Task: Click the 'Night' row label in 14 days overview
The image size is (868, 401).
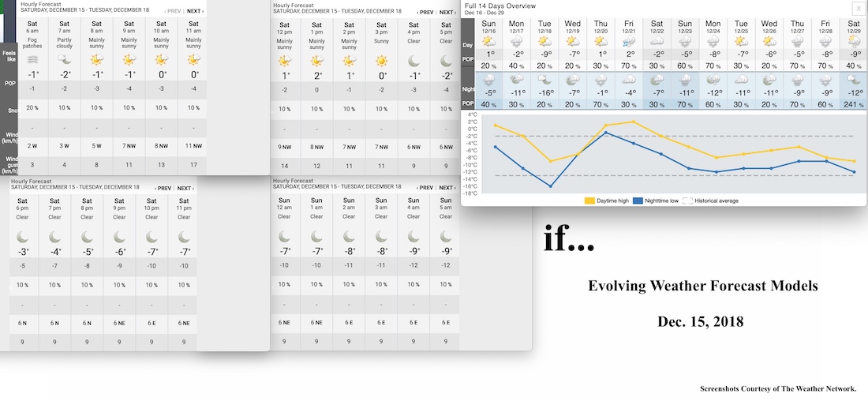Action: [468, 89]
